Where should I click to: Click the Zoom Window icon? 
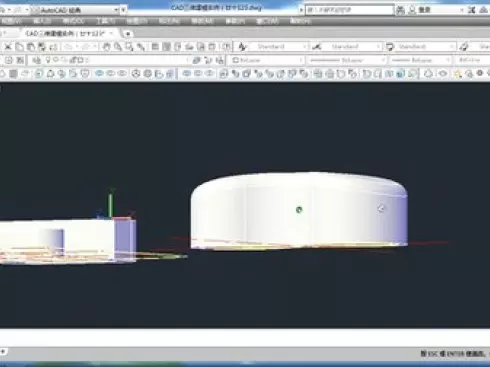click(129, 47)
